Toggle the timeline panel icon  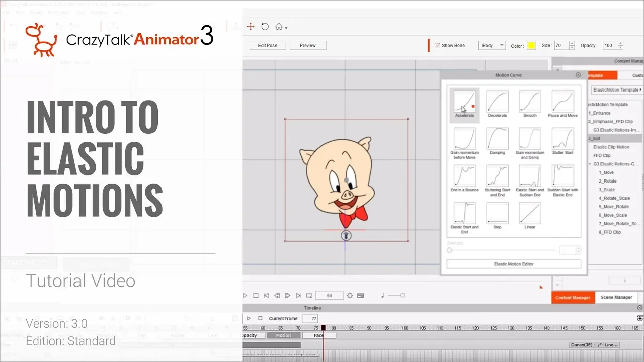pyautogui.click(x=361, y=296)
